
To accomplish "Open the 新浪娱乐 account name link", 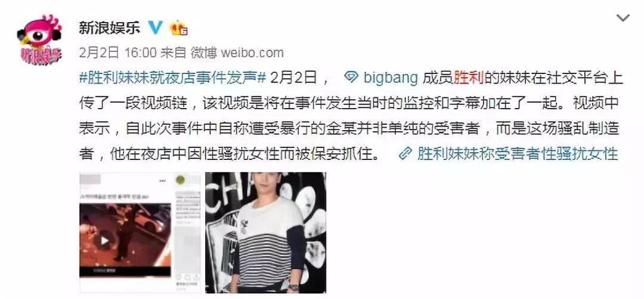I will coord(110,27).
